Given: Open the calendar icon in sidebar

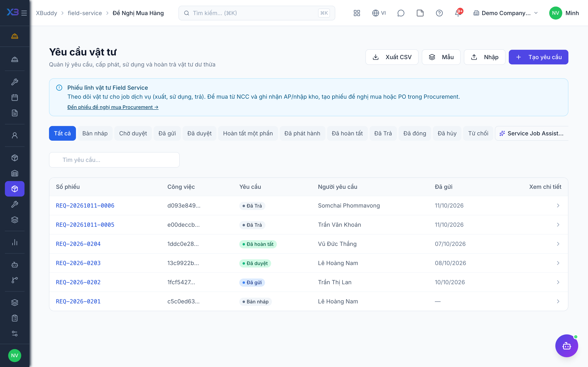Looking at the screenshot, I should [x=14, y=98].
